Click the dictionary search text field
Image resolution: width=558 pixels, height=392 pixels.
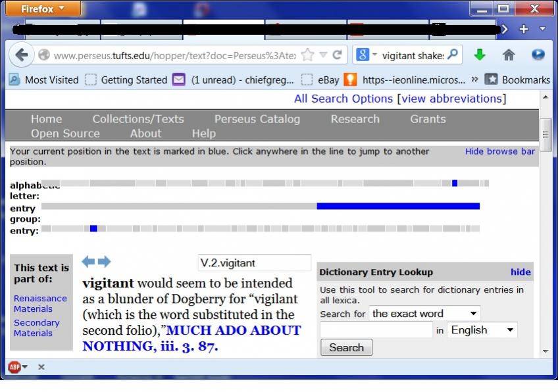376,330
